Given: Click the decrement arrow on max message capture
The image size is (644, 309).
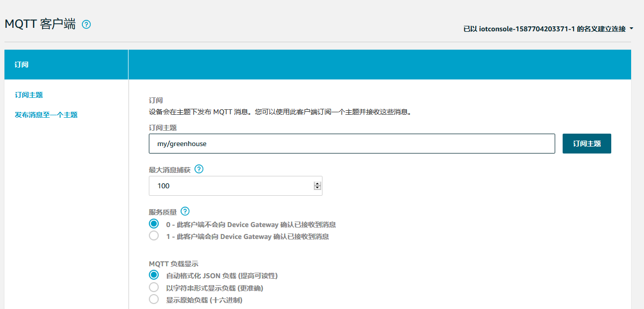Looking at the screenshot, I should tap(317, 188).
